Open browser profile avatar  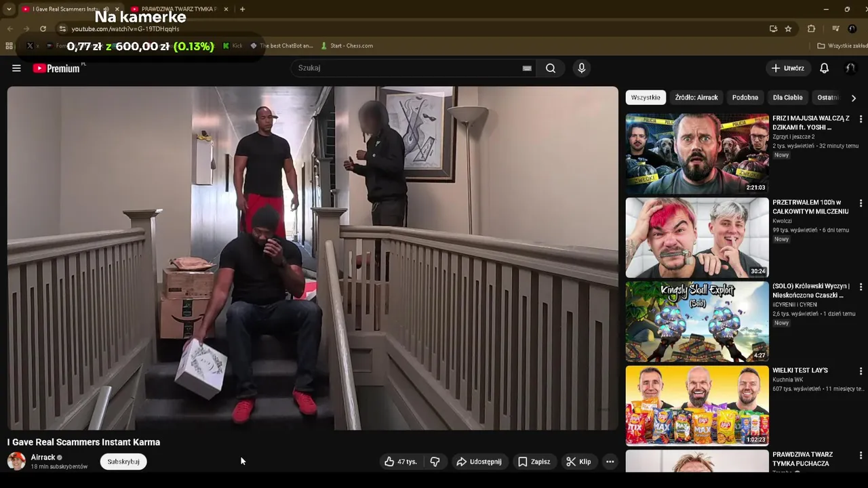coord(852,28)
